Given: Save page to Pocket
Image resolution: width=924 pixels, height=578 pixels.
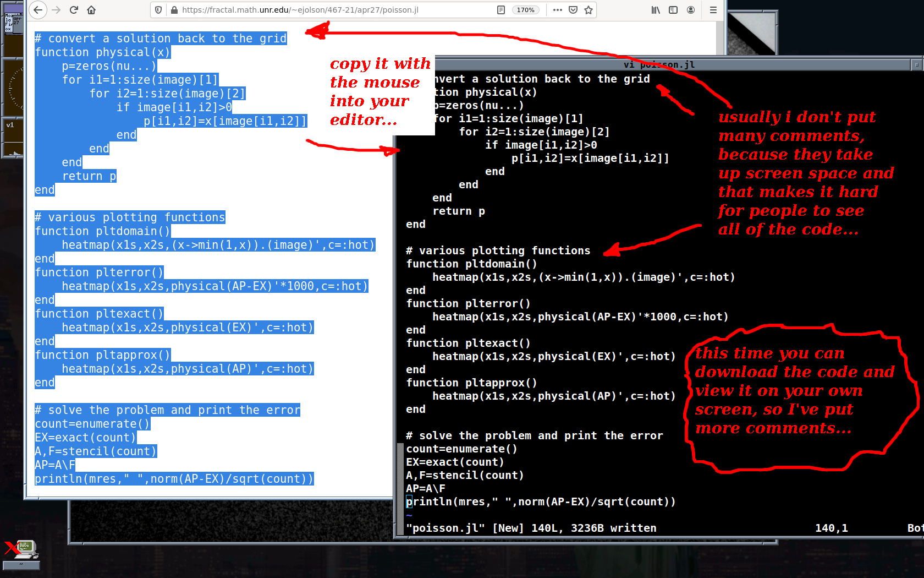Looking at the screenshot, I should coord(573,10).
